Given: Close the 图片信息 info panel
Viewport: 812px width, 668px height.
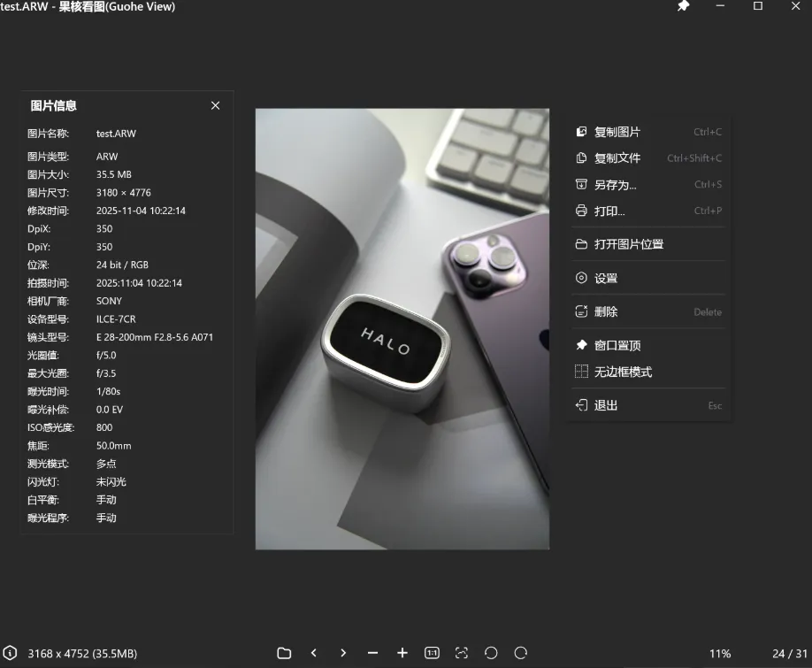Looking at the screenshot, I should coord(215,104).
